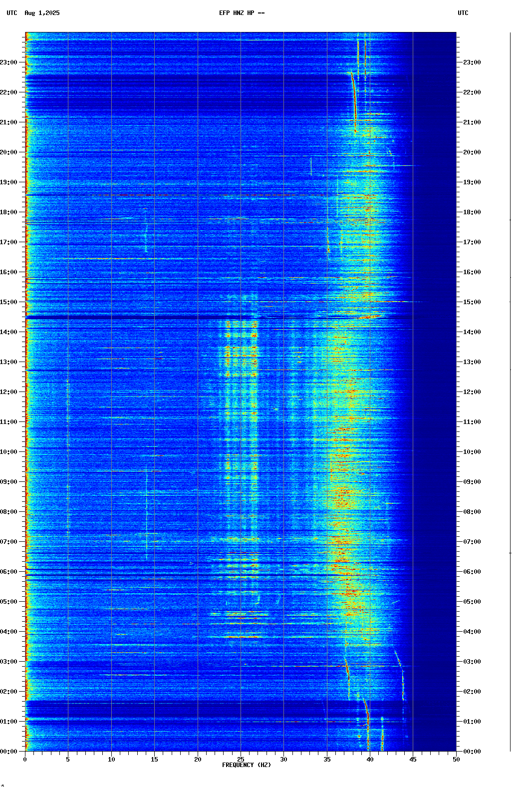
Task: Click '00:00' on the left time axis
Action: (8, 752)
